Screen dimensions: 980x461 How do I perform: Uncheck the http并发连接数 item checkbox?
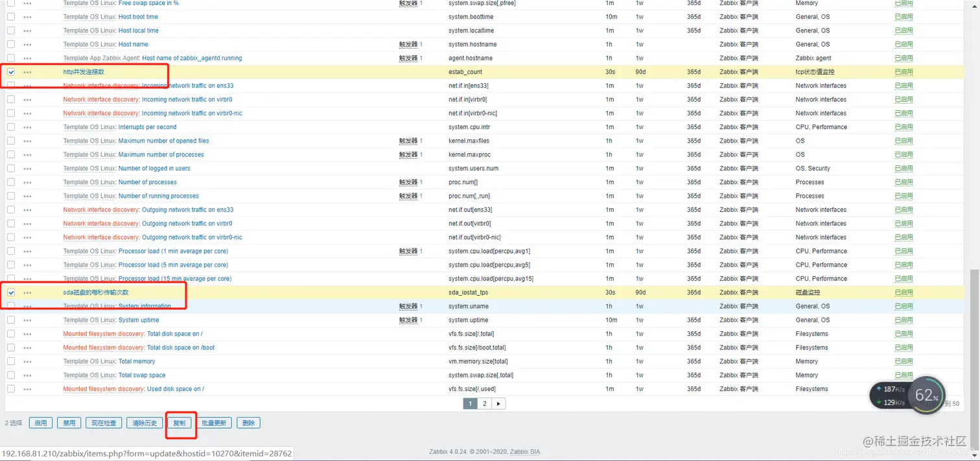(11, 72)
